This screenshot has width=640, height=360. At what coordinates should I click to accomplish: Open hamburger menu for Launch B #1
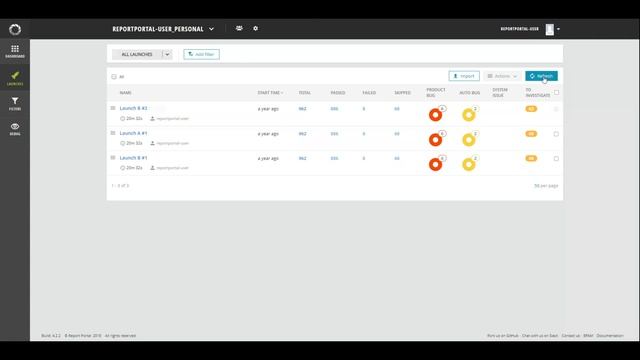[113, 158]
